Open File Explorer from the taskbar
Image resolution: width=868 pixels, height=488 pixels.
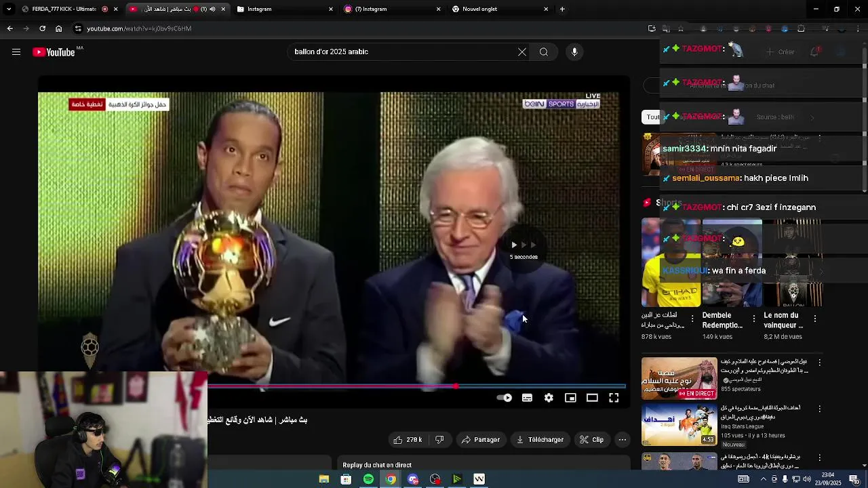tap(324, 479)
